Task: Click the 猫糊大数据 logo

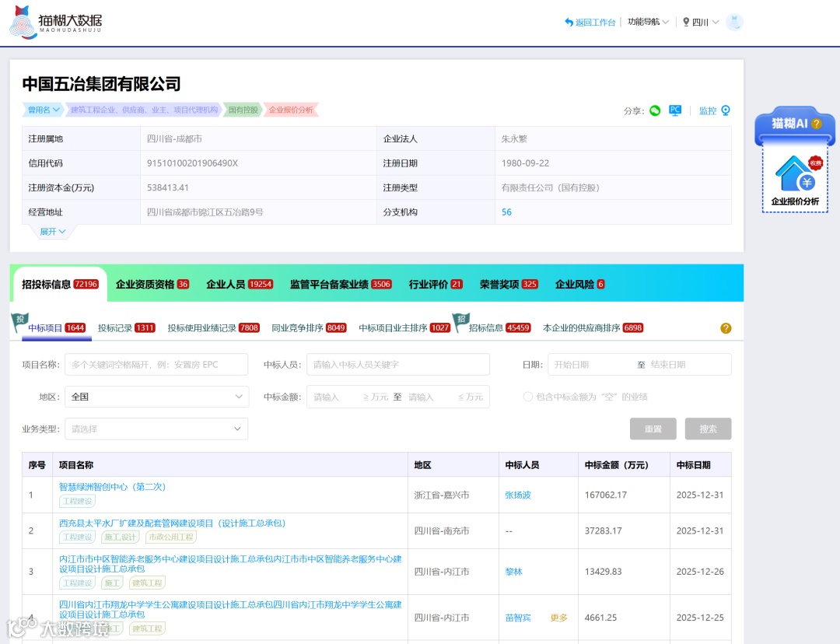Action: 56,22
